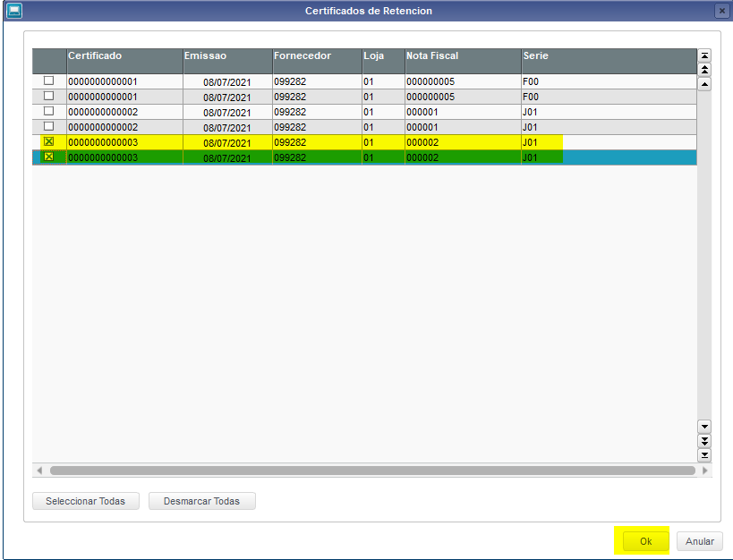
Task: Click horizontal scrollbar left arrow
Action: (39, 471)
